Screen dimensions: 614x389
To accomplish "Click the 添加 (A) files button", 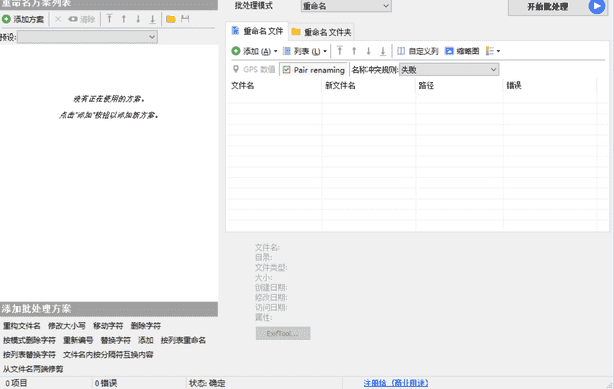I will [x=251, y=51].
